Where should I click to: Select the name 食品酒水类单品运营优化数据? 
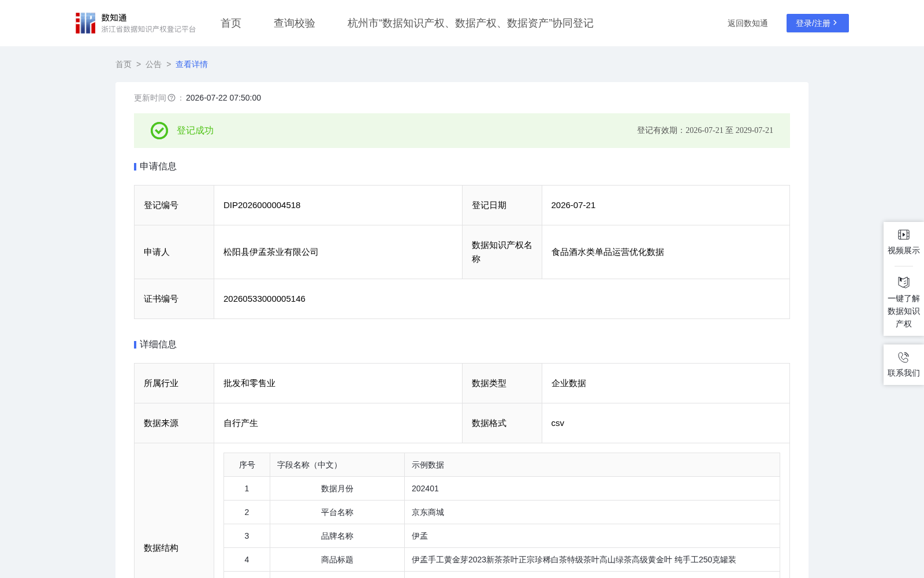[608, 252]
